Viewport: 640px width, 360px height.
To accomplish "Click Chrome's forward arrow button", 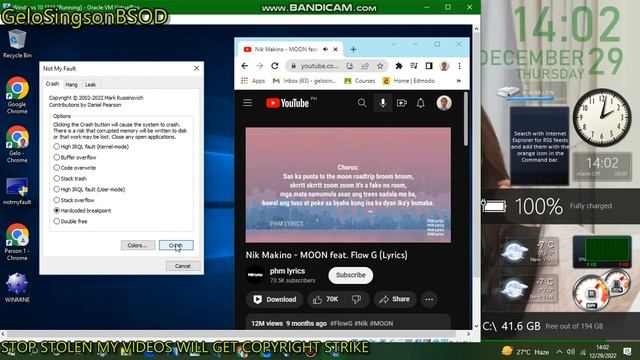I will click(260, 66).
